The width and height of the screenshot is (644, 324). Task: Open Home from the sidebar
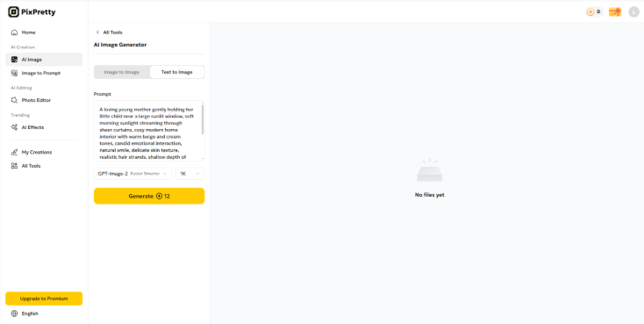[x=44, y=32]
